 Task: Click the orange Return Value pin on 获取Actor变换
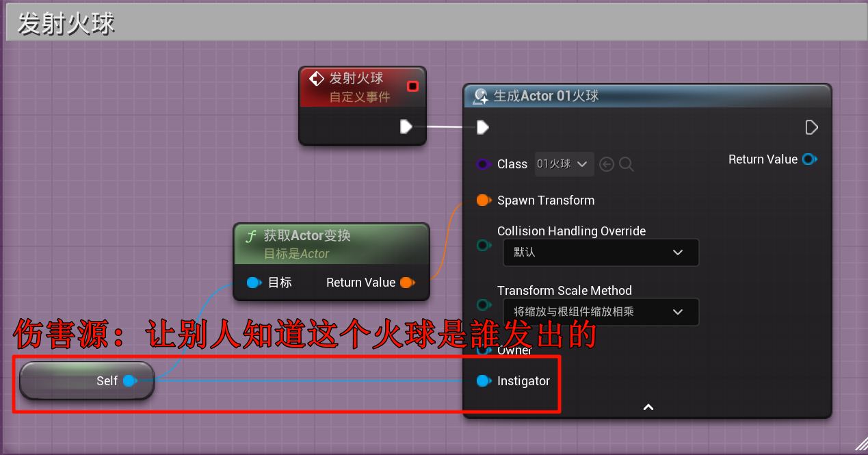coord(408,283)
